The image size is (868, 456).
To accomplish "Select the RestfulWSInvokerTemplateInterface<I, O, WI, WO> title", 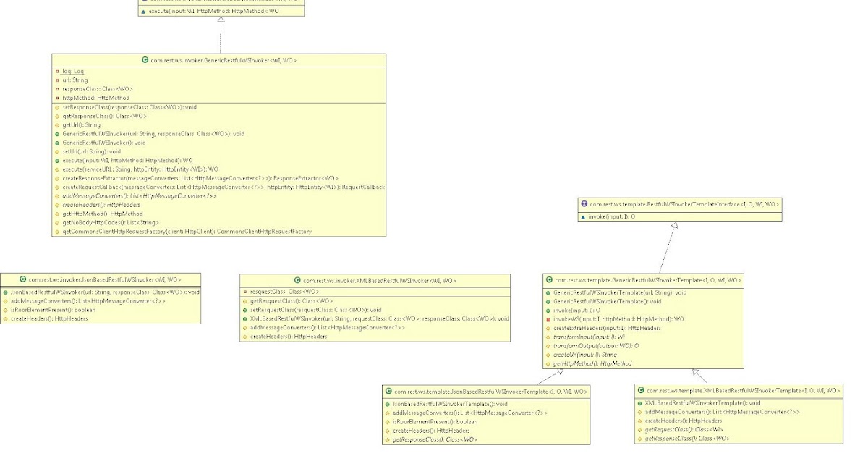I will pos(684,205).
